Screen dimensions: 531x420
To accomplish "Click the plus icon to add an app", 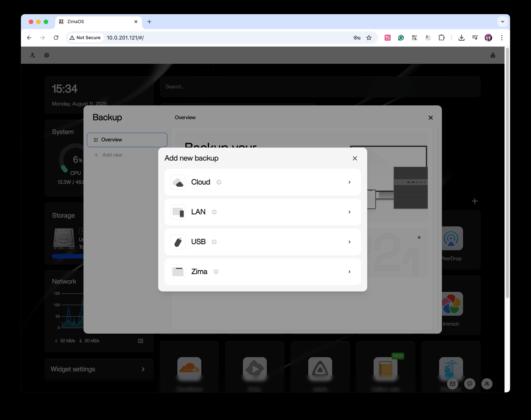I will click(475, 201).
